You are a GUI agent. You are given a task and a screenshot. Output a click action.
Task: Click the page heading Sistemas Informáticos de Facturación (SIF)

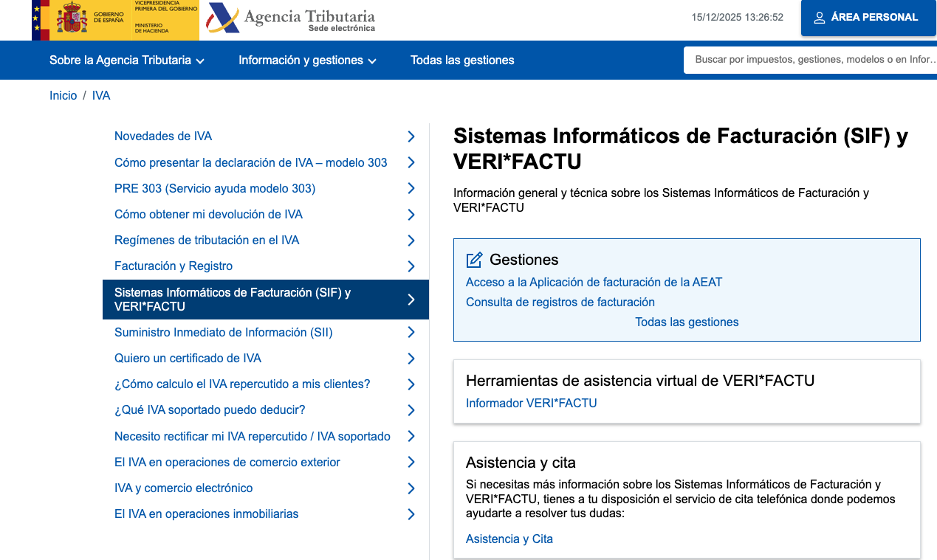[x=681, y=148]
